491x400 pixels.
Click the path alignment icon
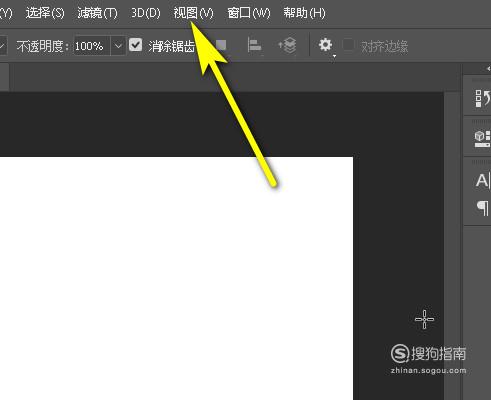coord(254,45)
